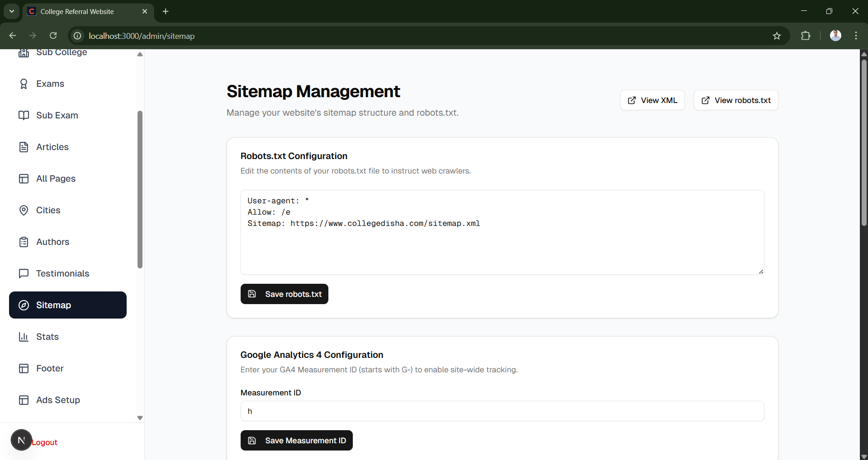Screen dimensions: 868x460
Task: Click Logout at the sidebar bottom
Action: tap(44, 442)
